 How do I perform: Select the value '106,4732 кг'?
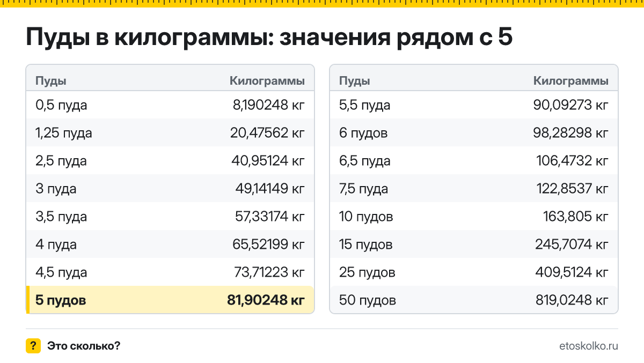click(573, 161)
